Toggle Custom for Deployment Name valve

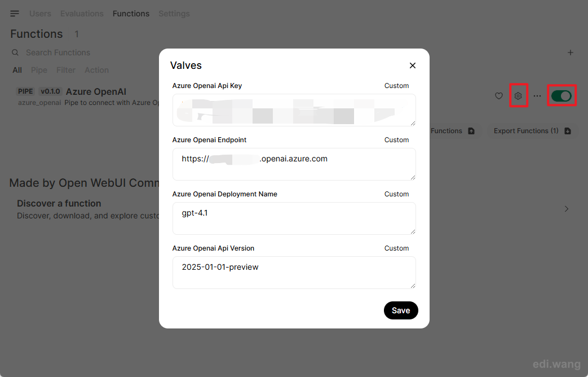396,194
